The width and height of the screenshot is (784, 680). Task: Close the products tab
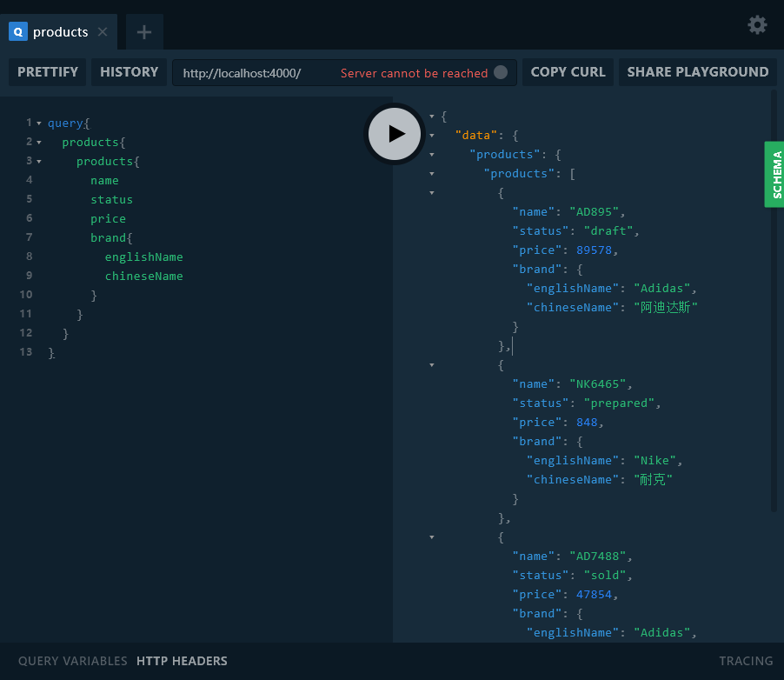[103, 32]
